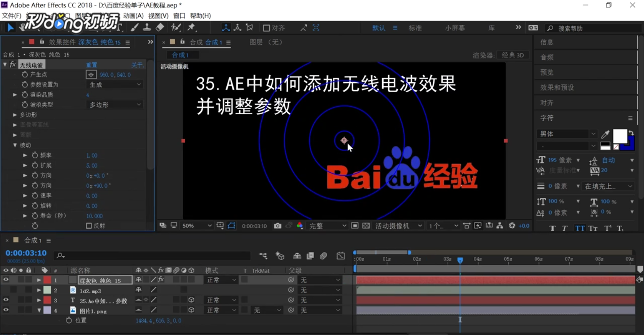
Task: Select the Puppet Pin tool
Action: 192,28
